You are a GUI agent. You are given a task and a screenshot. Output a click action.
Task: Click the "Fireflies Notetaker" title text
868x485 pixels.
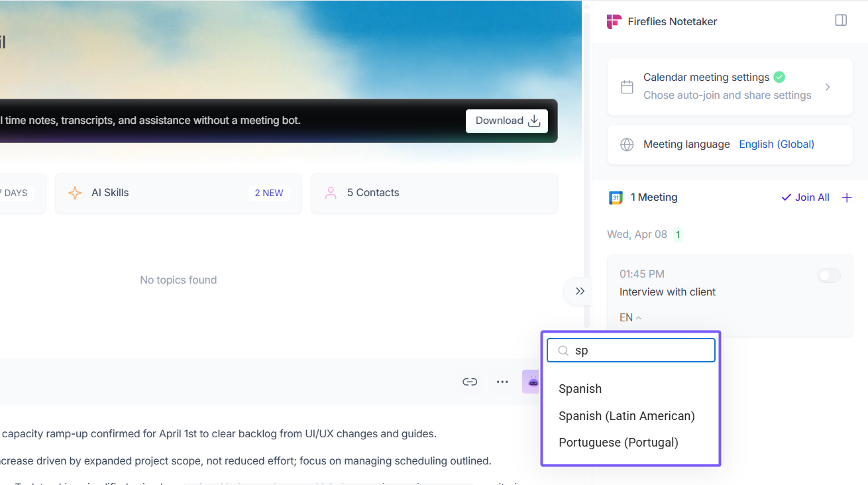673,22
